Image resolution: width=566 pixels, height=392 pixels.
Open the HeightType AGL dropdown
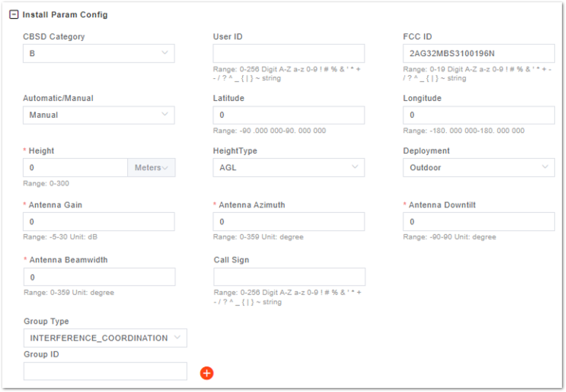point(289,167)
